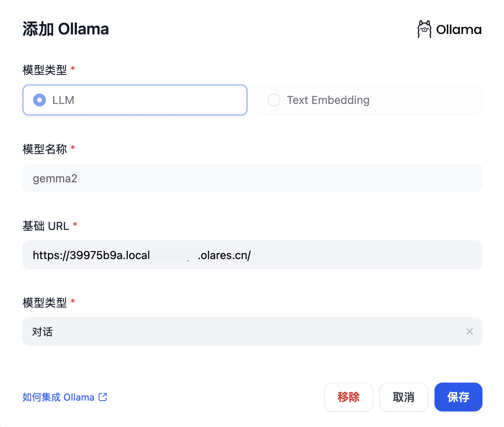
Task: Click the Ollama wordmark at top right
Action: [x=459, y=29]
